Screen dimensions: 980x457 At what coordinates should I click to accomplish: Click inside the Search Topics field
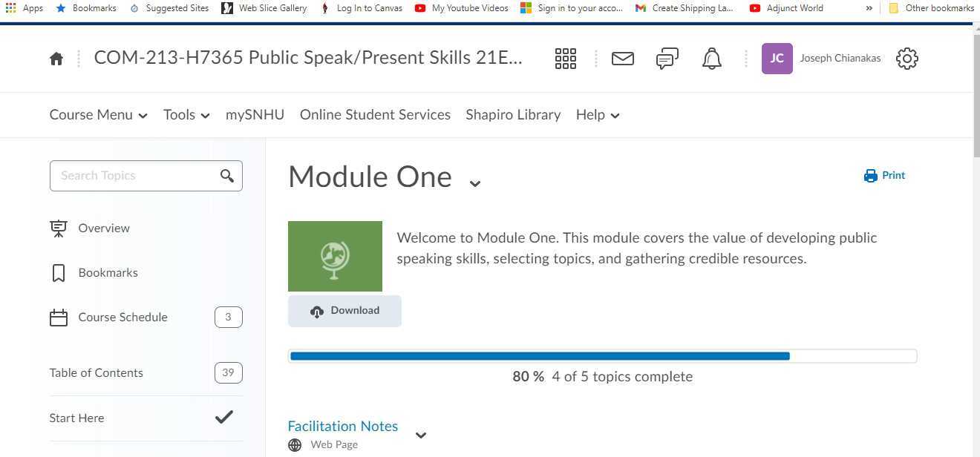tap(134, 176)
